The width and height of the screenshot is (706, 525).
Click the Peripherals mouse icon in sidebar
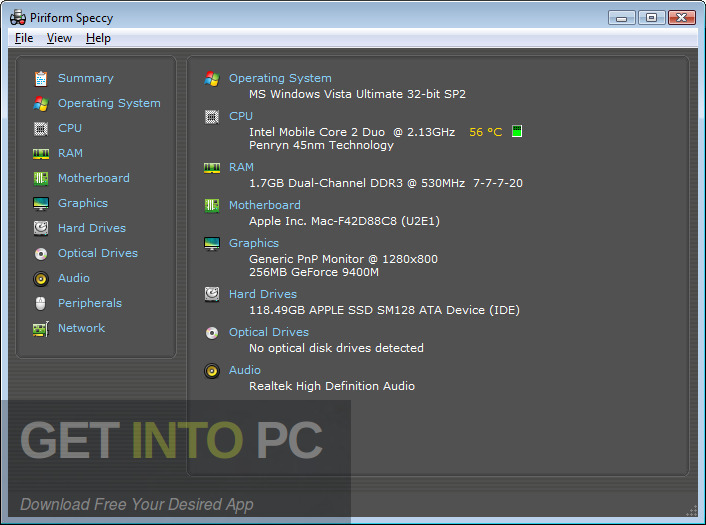pos(41,303)
